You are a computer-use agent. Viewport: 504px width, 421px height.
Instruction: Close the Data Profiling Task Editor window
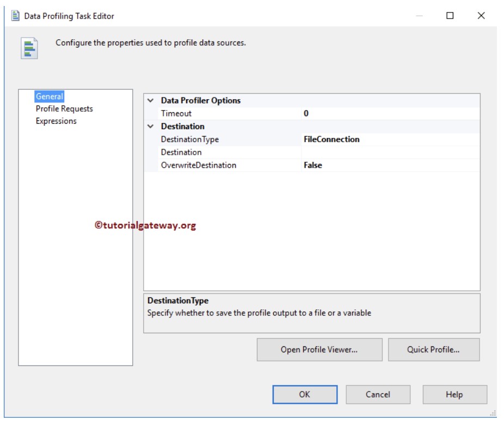(x=481, y=15)
